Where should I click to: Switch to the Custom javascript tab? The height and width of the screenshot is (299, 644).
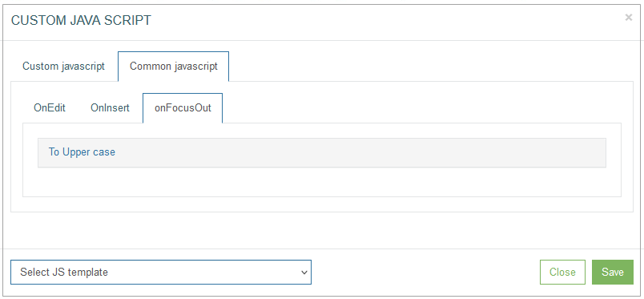point(63,67)
